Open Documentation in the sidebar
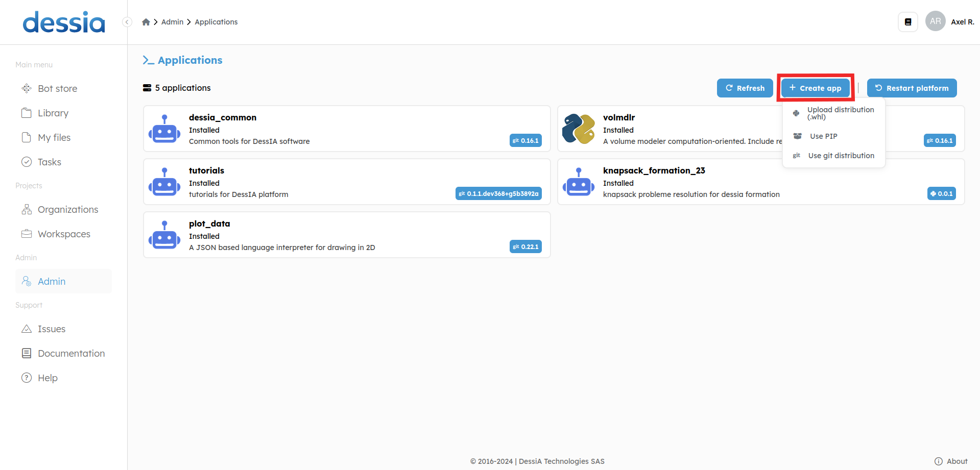The height and width of the screenshot is (470, 980). point(63,354)
